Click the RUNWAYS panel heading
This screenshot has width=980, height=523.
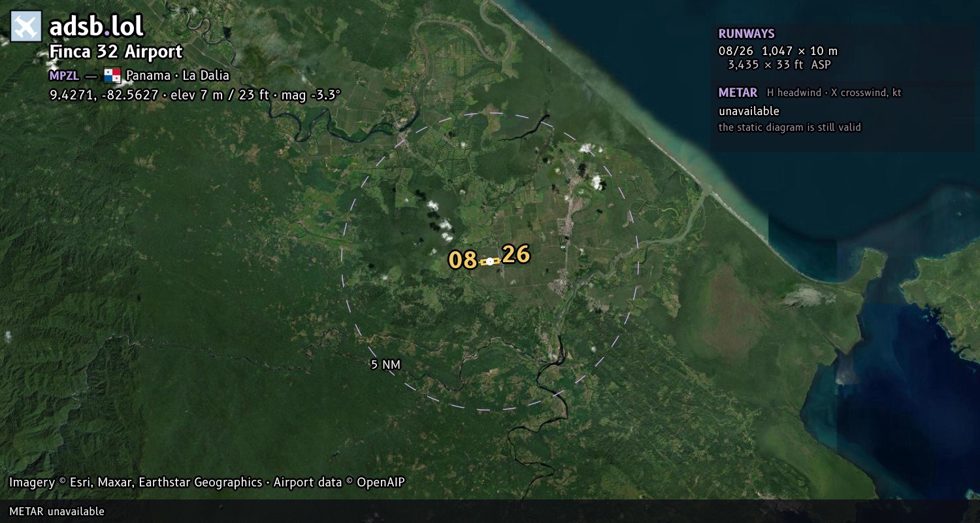click(747, 34)
